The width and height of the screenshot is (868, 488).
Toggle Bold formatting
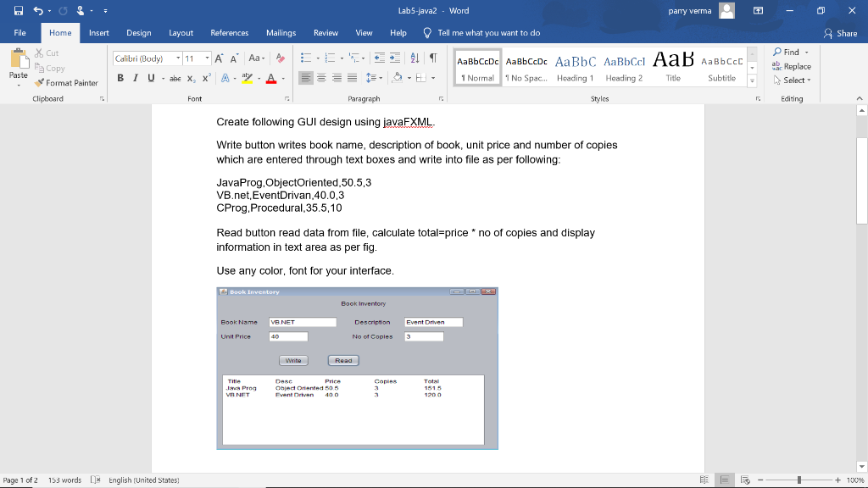[121, 78]
